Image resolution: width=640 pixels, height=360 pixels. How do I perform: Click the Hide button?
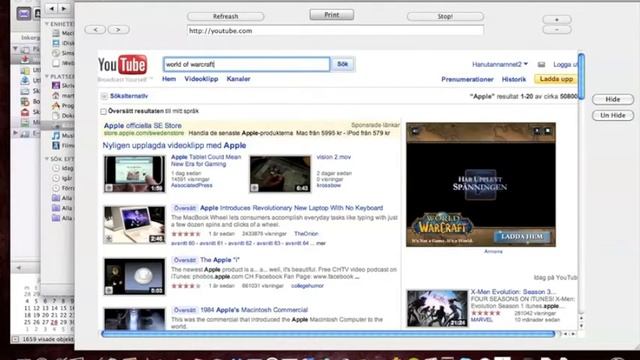613,99
